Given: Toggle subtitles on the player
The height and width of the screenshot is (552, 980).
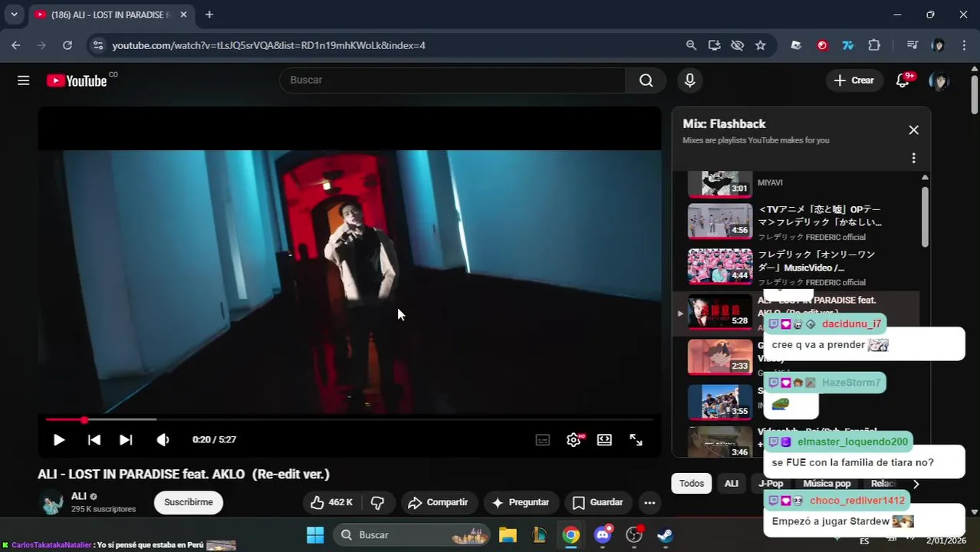Looking at the screenshot, I should tap(542, 440).
